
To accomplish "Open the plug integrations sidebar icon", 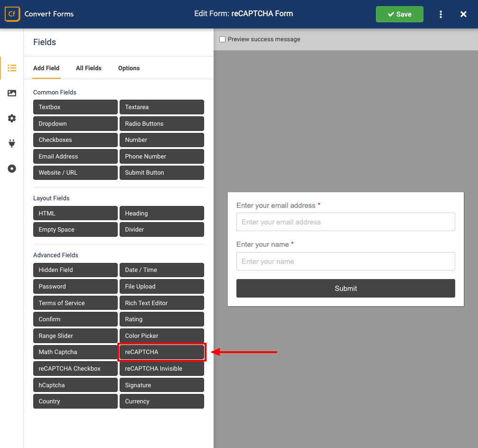I will tap(12, 143).
